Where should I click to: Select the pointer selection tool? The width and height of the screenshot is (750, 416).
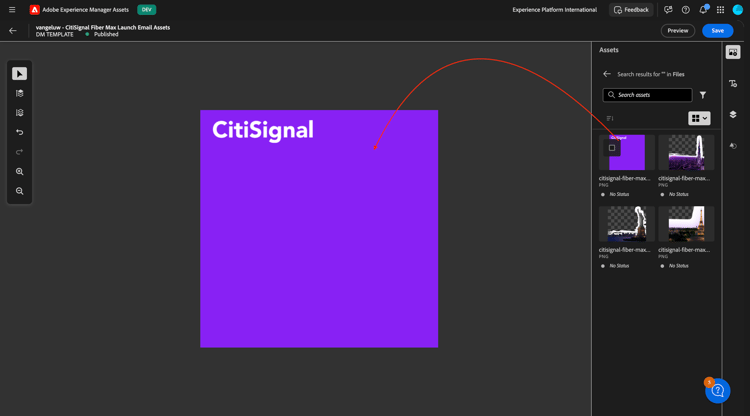click(x=20, y=74)
